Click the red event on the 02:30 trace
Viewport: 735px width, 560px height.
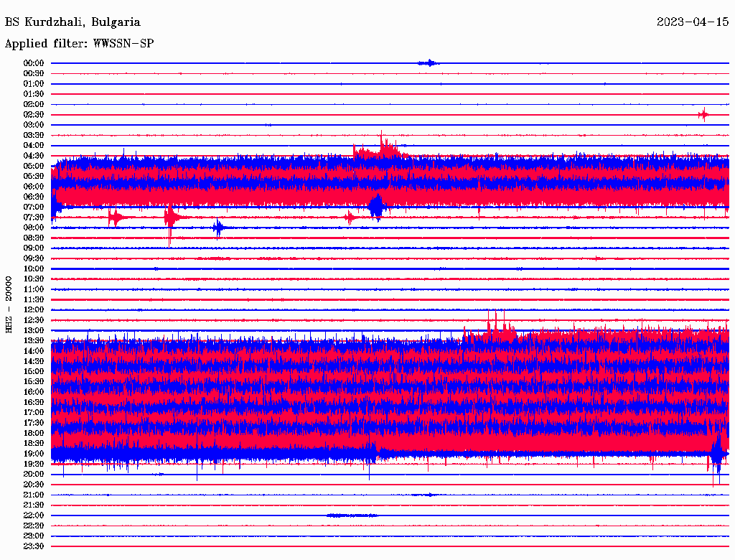(x=704, y=114)
